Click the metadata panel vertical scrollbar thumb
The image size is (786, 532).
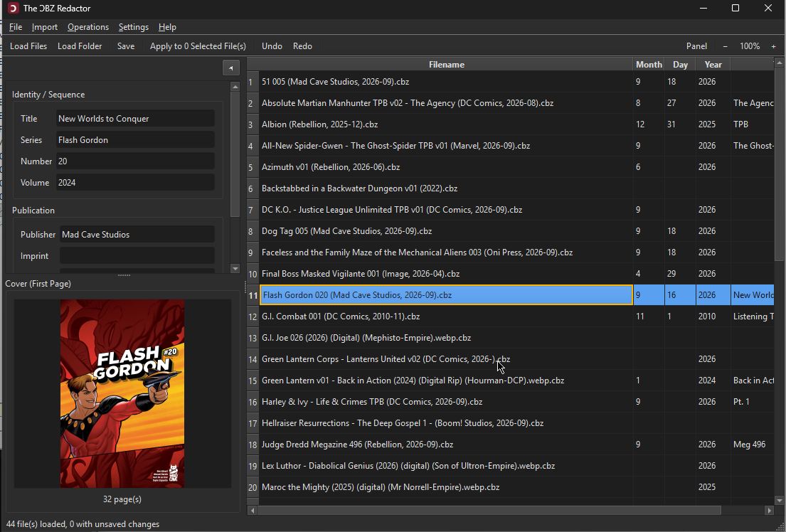pyautogui.click(x=235, y=154)
